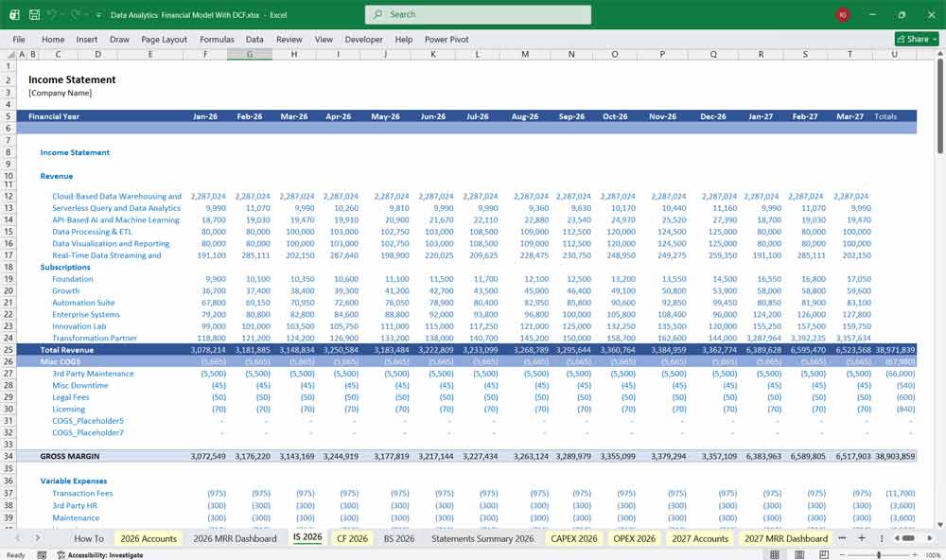The height and width of the screenshot is (560, 946).
Task: Click the Save icon in the title bar
Action: coord(34,14)
